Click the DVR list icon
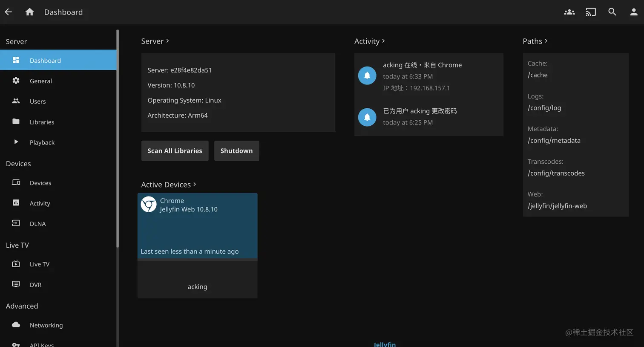The height and width of the screenshot is (347, 644). [x=16, y=284]
